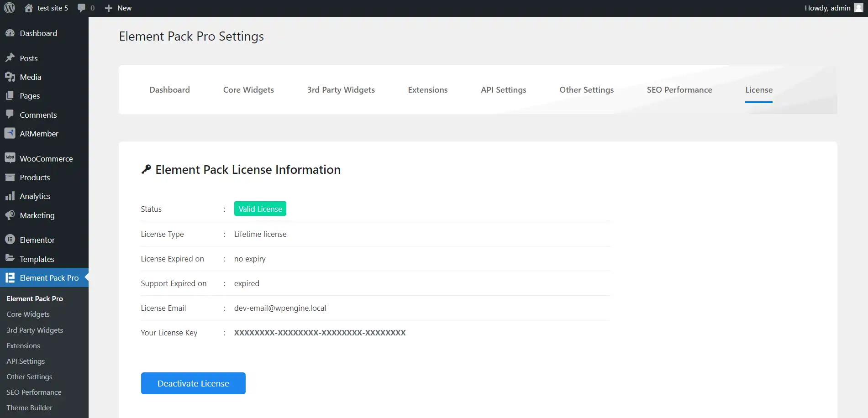Open Comments in the sidebar
868x418 pixels.
[x=38, y=115]
